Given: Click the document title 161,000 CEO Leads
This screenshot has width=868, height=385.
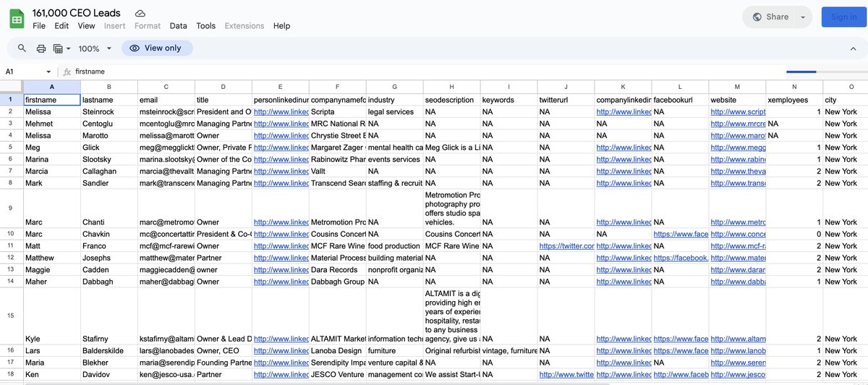Looking at the screenshot, I should 77,13.
